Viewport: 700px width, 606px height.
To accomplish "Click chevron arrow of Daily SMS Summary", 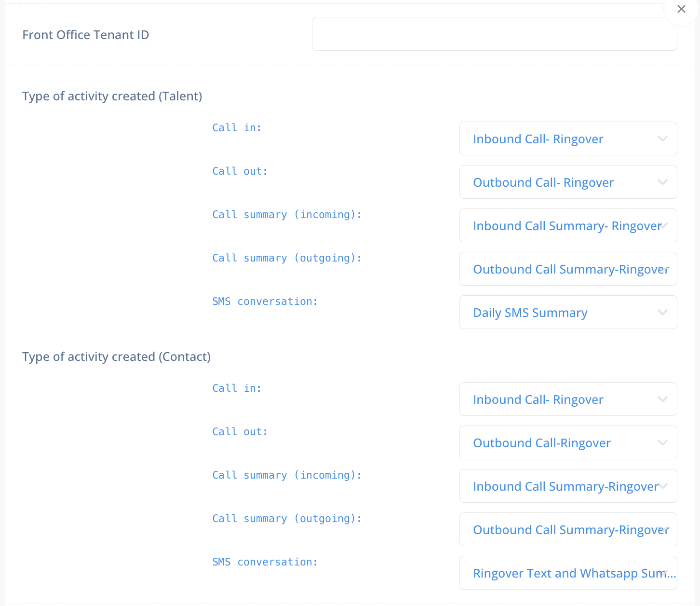I will tap(662, 313).
